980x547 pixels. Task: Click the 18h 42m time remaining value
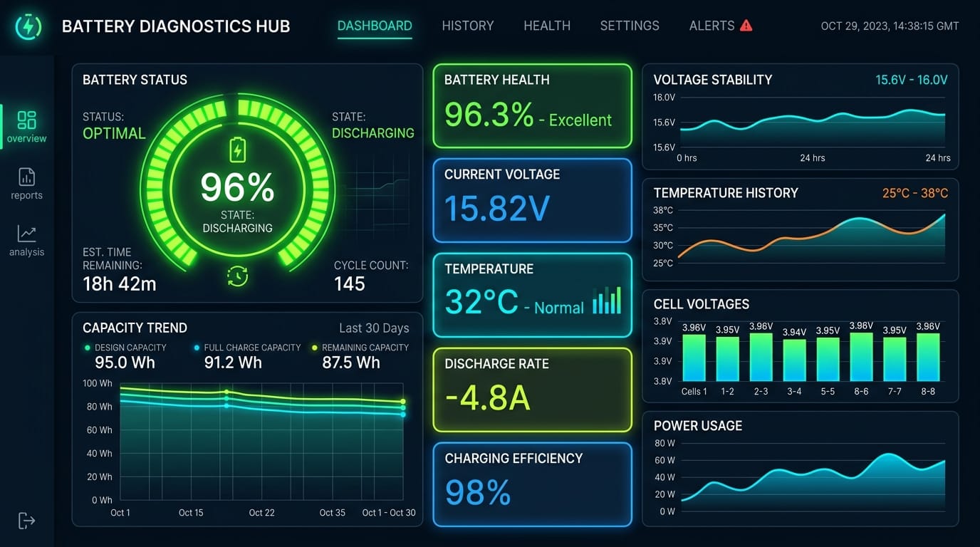tap(120, 283)
